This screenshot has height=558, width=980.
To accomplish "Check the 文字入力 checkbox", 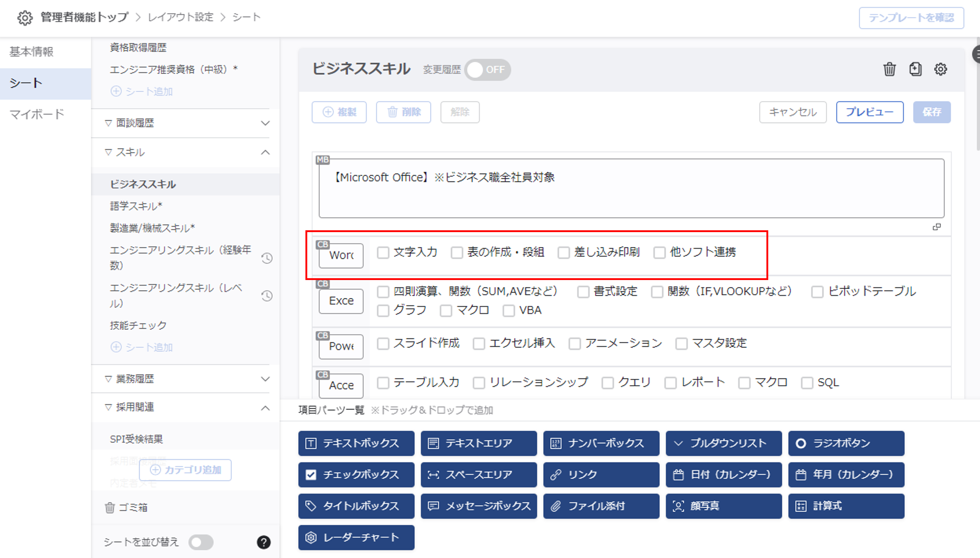I will [383, 253].
